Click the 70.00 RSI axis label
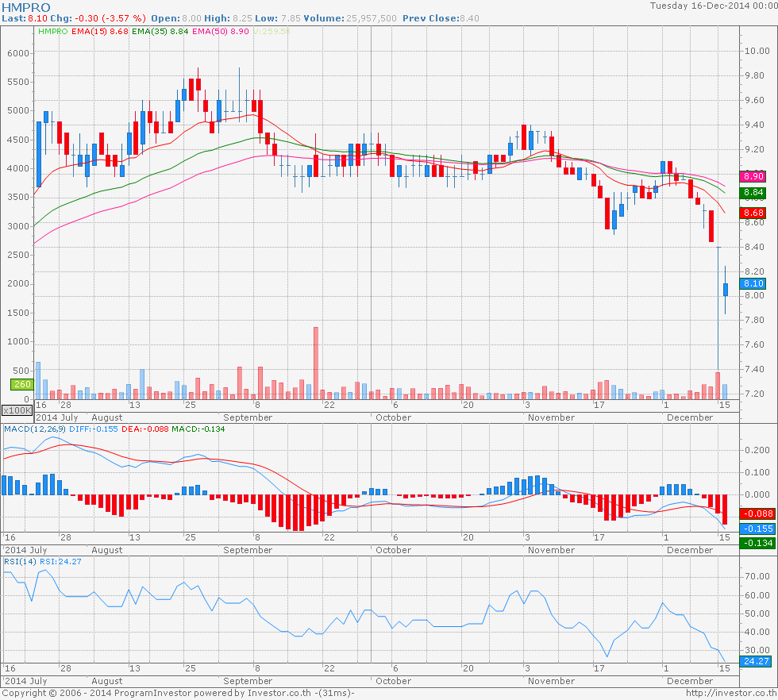Screen dimensions: 778x700 [757, 576]
